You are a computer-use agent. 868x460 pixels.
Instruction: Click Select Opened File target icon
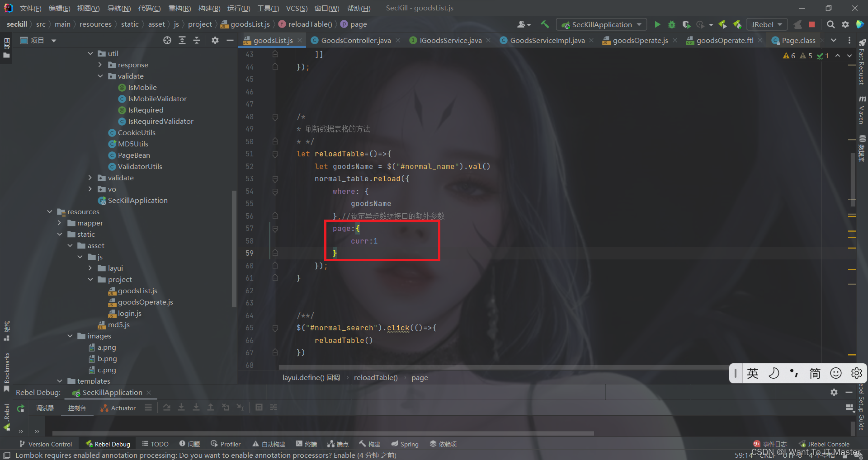point(167,40)
